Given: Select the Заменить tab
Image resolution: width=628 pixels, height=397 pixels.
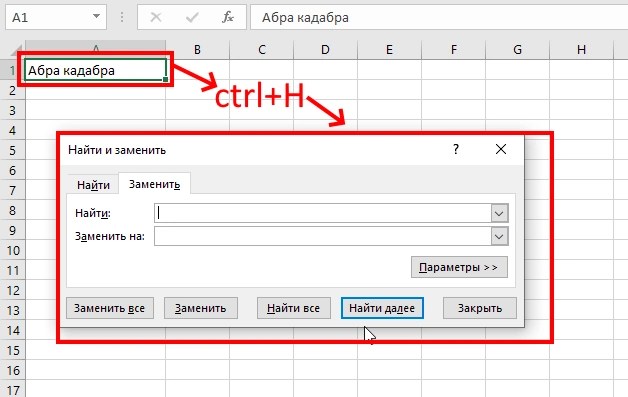Looking at the screenshot, I should tap(154, 184).
